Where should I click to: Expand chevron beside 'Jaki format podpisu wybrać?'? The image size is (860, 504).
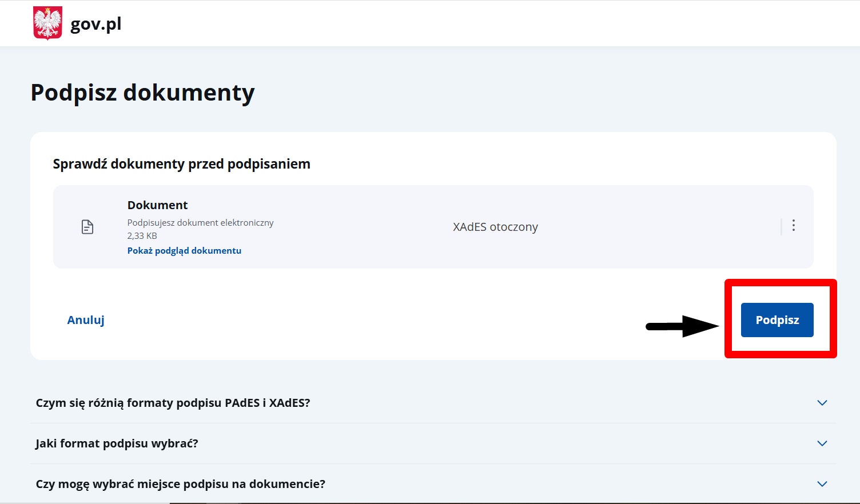(822, 443)
